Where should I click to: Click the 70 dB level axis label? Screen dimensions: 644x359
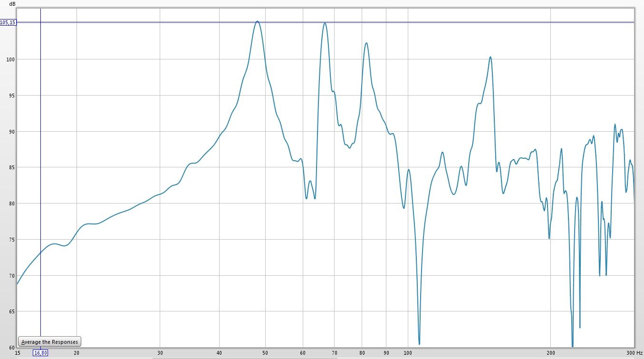pos(12,276)
